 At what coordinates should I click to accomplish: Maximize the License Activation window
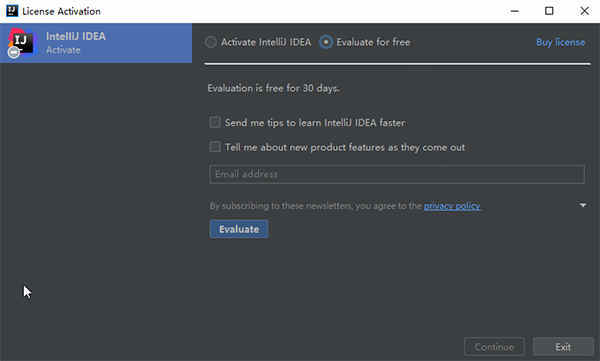click(549, 11)
